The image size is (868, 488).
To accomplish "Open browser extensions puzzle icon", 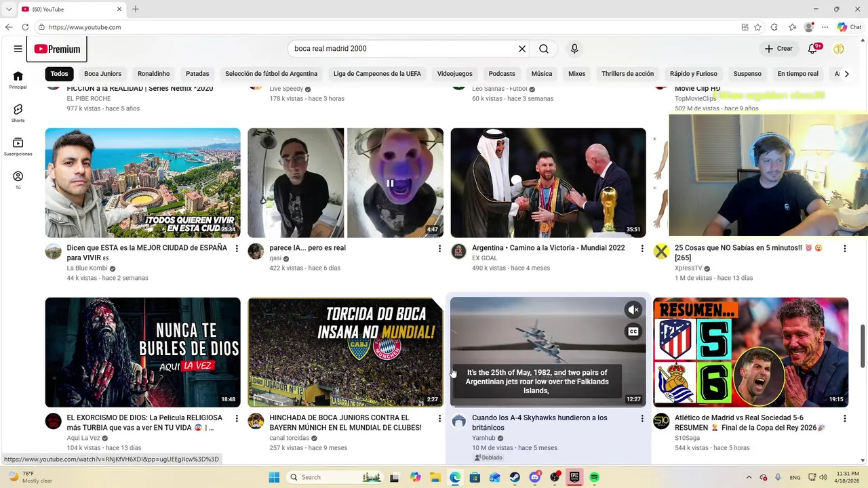I will [x=774, y=27].
